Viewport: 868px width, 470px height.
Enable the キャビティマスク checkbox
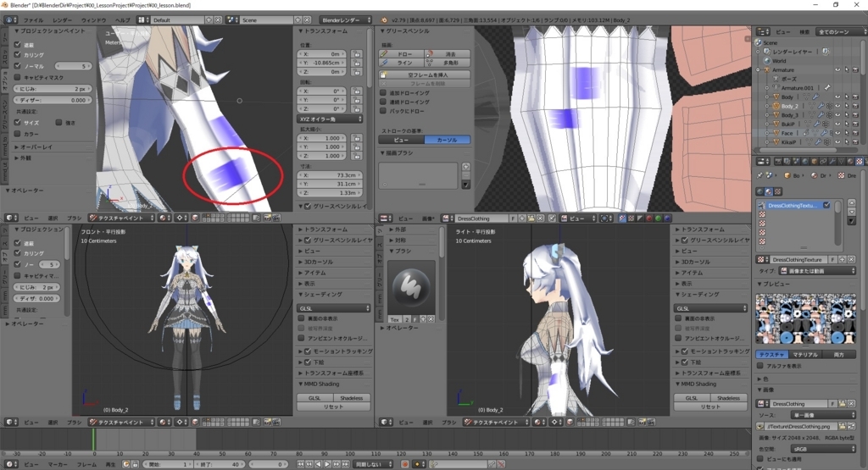pyautogui.click(x=18, y=77)
